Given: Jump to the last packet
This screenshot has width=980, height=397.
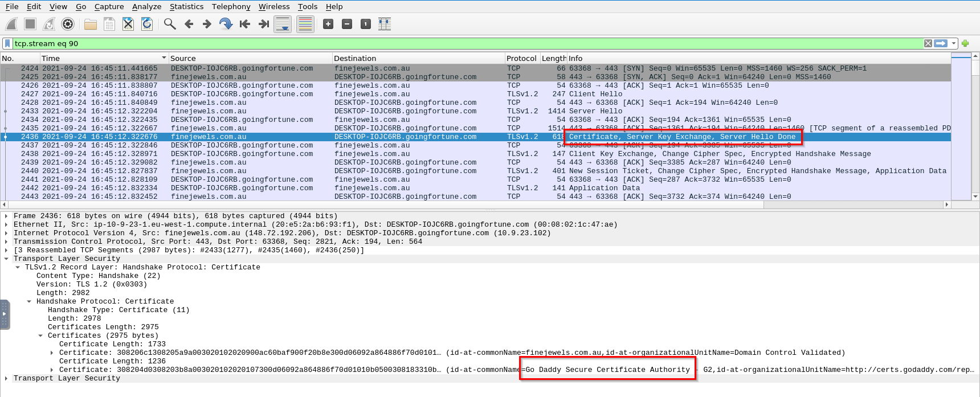Looking at the screenshot, I should (x=263, y=24).
